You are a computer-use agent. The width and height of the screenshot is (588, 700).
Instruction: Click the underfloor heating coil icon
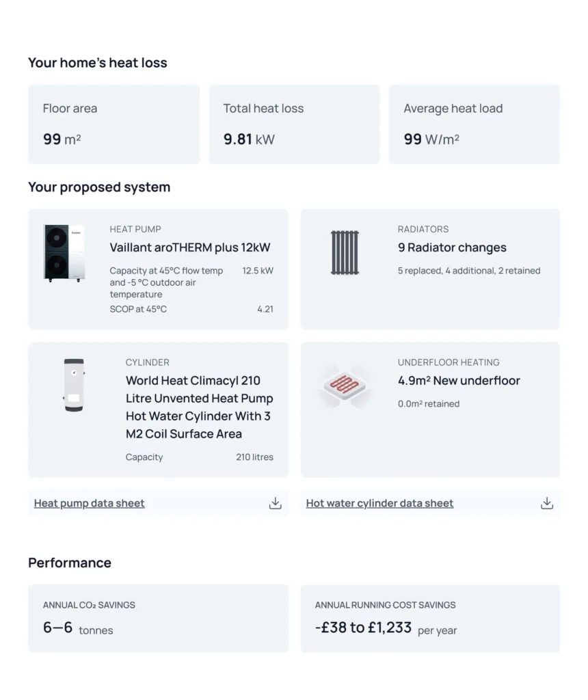pos(345,386)
